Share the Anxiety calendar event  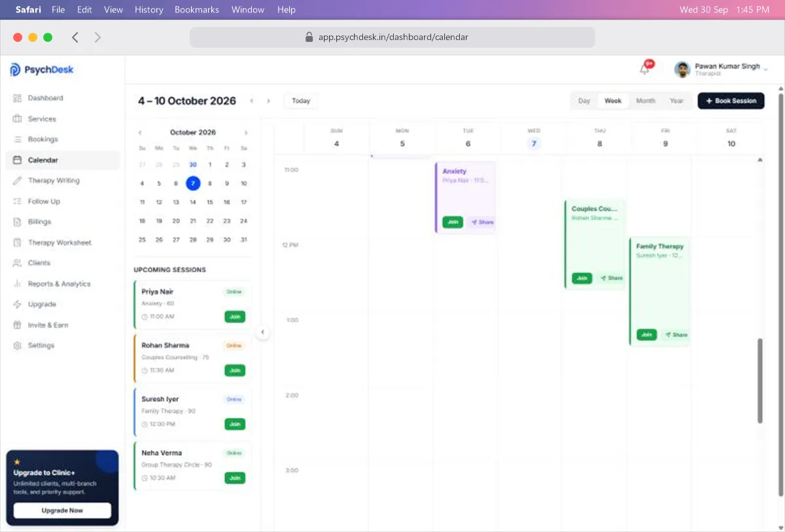pos(482,222)
